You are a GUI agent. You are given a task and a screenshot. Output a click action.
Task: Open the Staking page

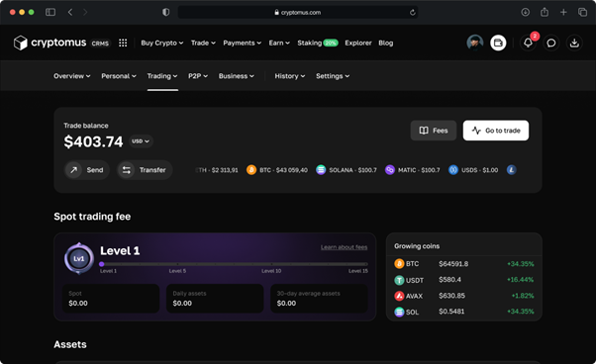point(318,43)
